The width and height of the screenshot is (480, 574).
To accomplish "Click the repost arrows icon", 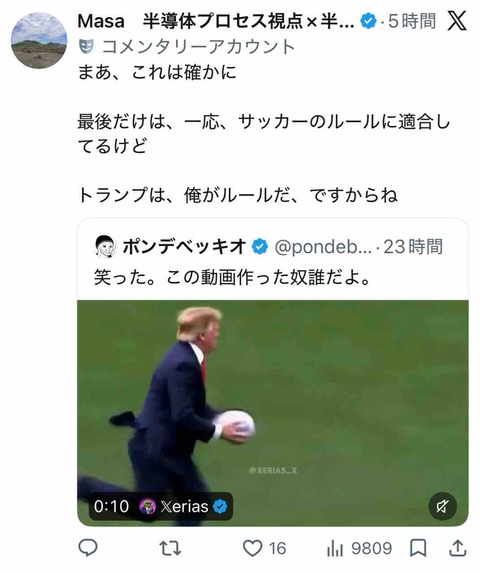I will [170, 548].
